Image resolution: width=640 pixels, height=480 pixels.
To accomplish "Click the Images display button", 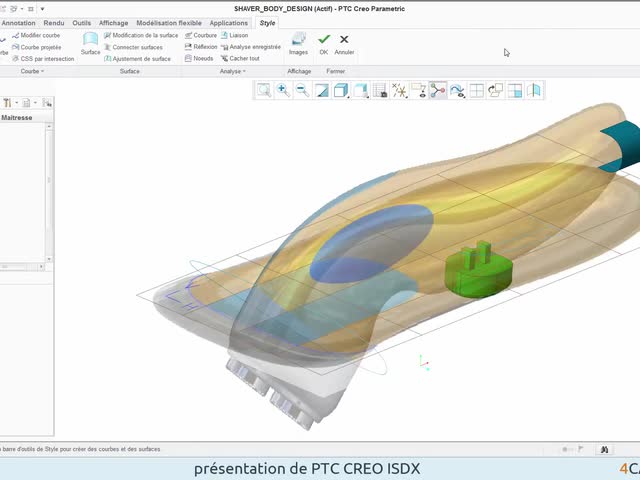I will [298, 44].
